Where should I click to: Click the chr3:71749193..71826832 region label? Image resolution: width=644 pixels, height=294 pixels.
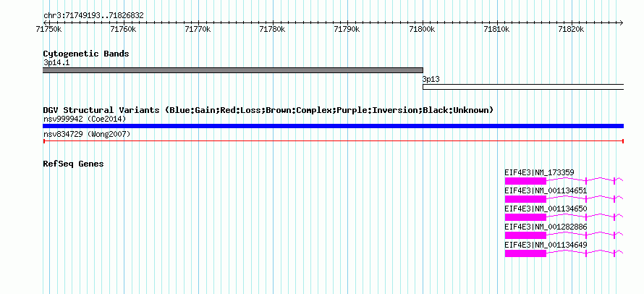coord(93,16)
